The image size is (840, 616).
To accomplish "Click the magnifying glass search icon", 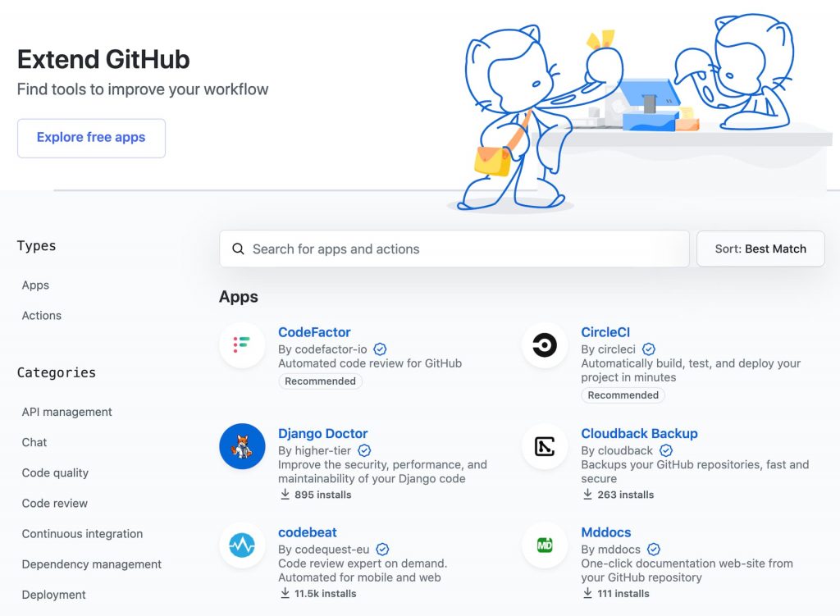I will point(238,249).
